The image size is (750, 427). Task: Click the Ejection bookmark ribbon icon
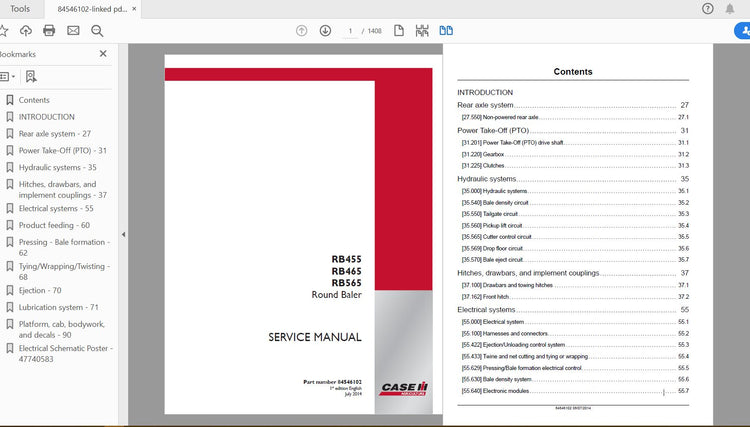10,290
